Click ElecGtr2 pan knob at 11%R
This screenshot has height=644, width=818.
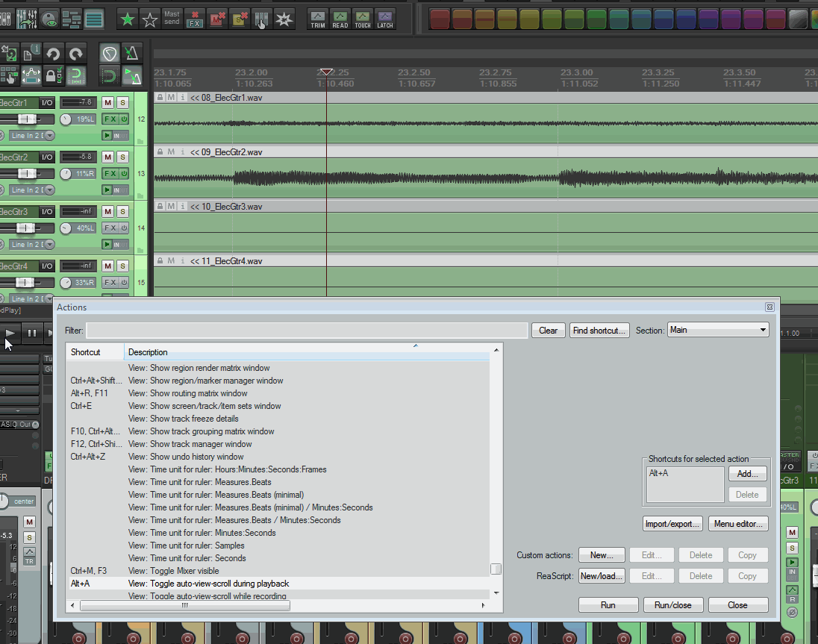click(66, 174)
